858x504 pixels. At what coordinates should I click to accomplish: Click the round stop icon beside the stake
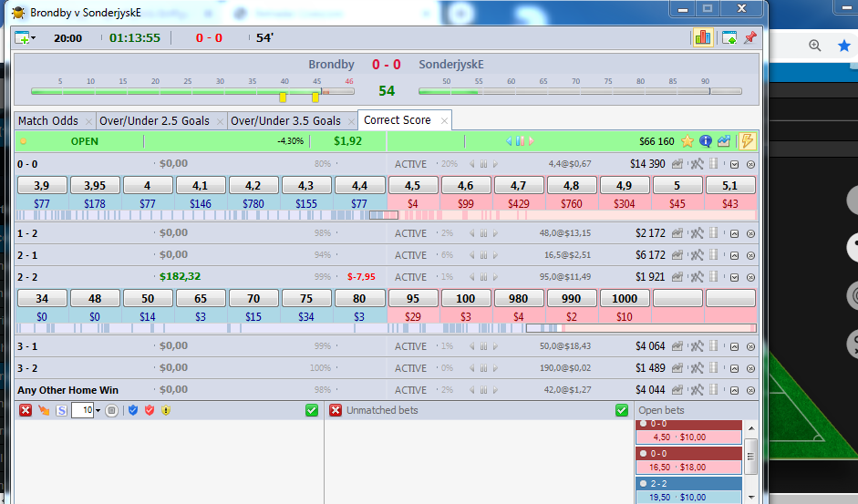(111, 410)
